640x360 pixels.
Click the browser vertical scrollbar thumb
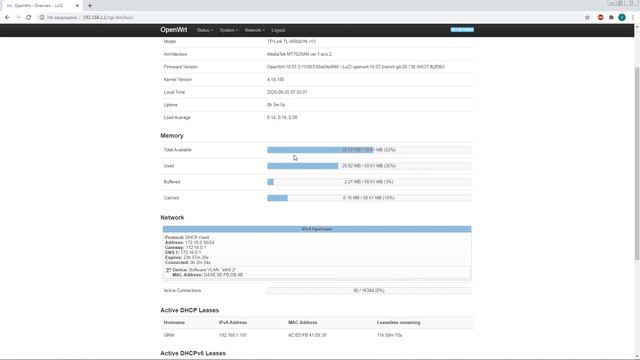tap(637, 163)
